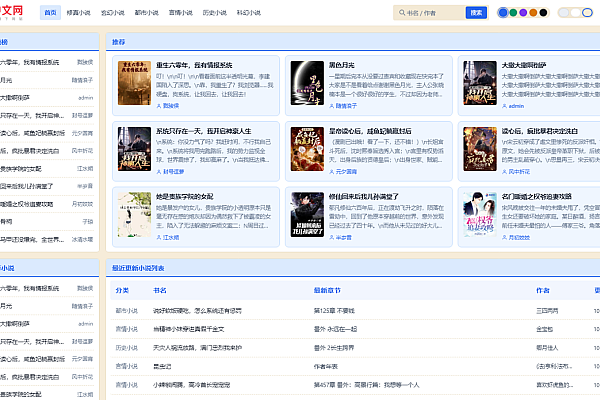This screenshot has width=600, height=400.
Task: Click author icon under 名门暗婚之权爷追妻攻略 card
Action: 504,238
